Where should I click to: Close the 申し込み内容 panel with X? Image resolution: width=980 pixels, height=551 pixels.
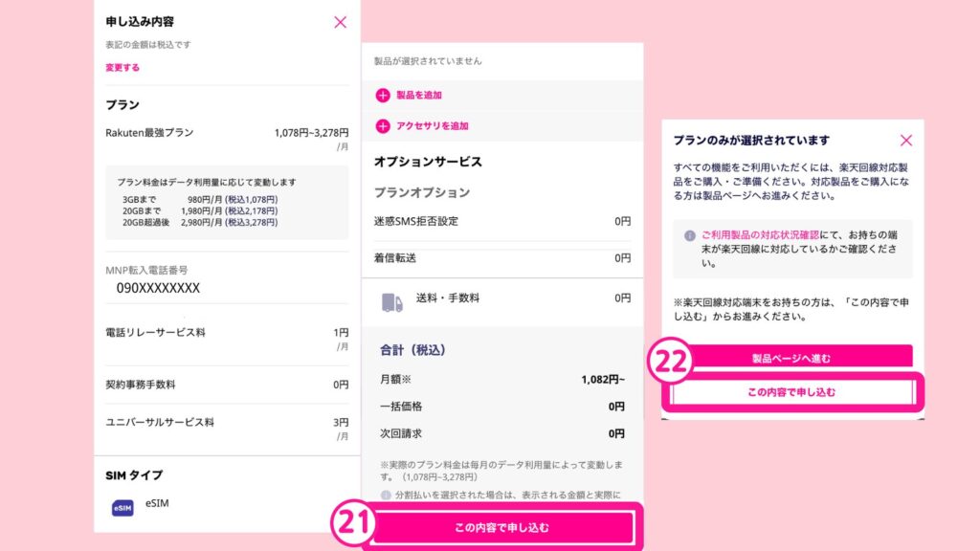point(340,23)
